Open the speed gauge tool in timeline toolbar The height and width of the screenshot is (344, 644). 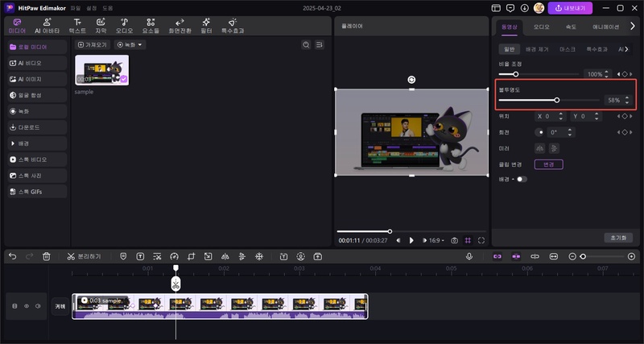[x=174, y=256]
